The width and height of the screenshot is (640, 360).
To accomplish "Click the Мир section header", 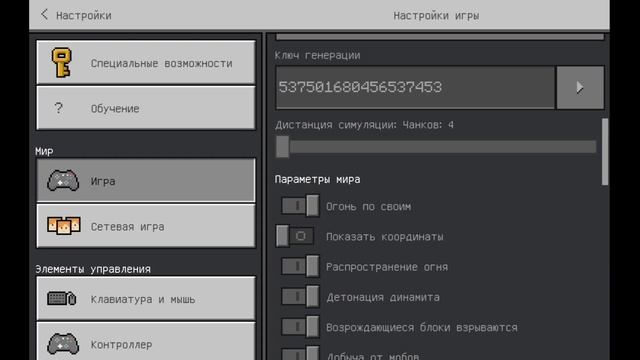I will coord(44,151).
